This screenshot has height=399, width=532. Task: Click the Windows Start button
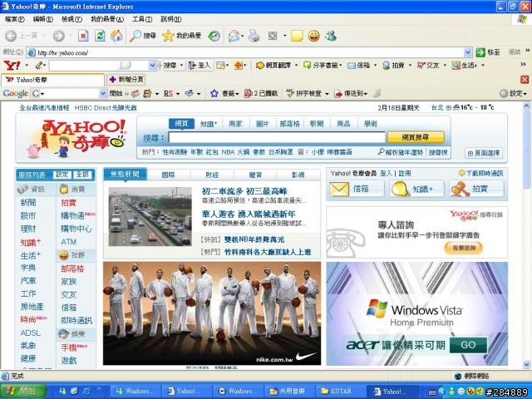[23, 392]
